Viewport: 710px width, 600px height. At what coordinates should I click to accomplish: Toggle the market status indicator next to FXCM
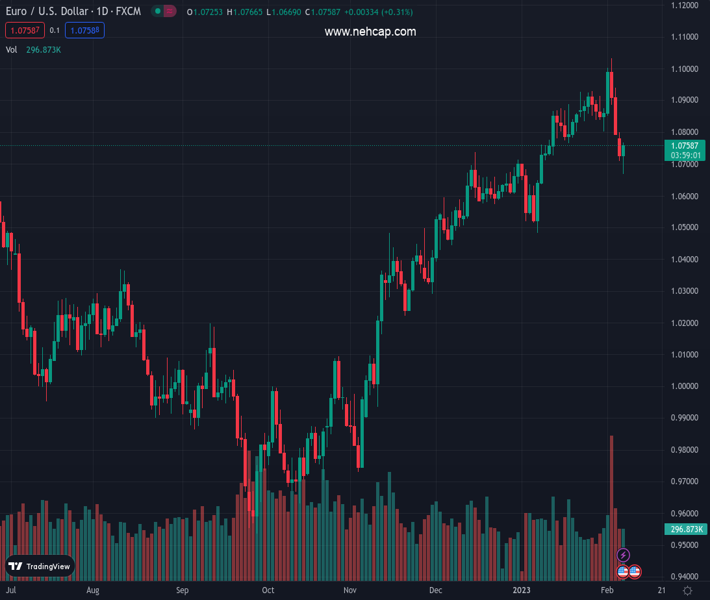coord(164,11)
